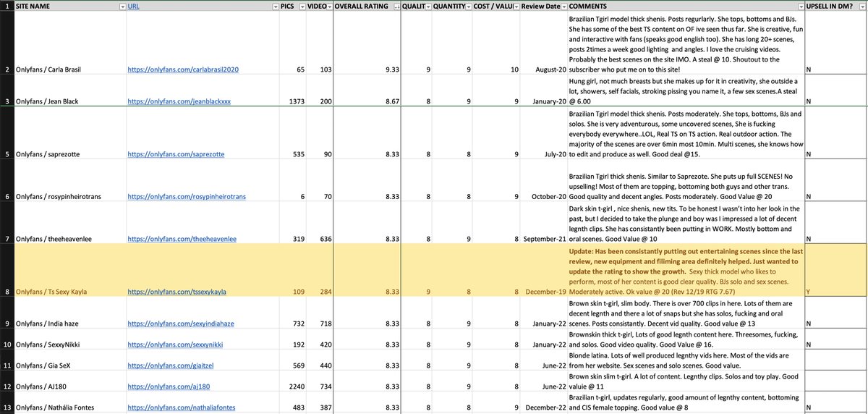
Task: Select VIDEO cell with value 718
Action: point(320,313)
